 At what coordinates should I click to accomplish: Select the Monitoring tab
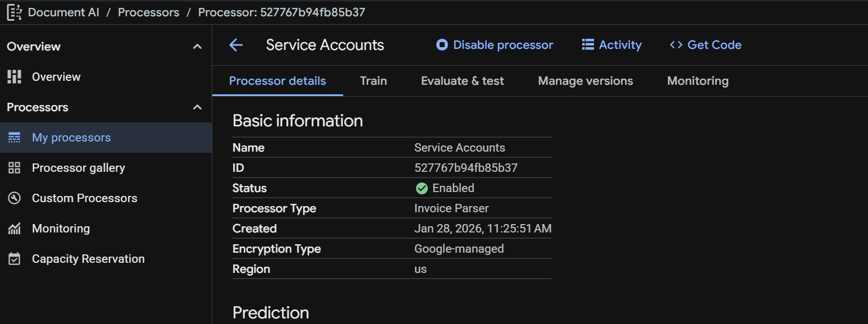tap(697, 81)
